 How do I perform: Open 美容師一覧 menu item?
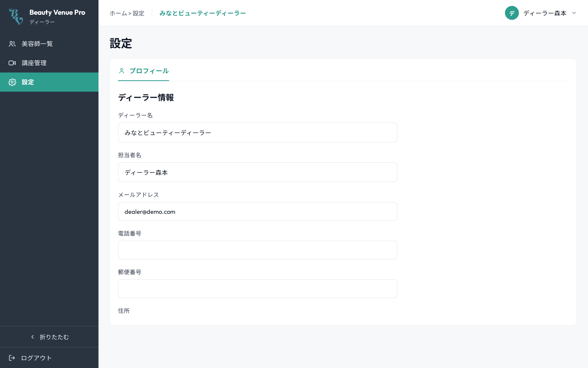[49, 44]
